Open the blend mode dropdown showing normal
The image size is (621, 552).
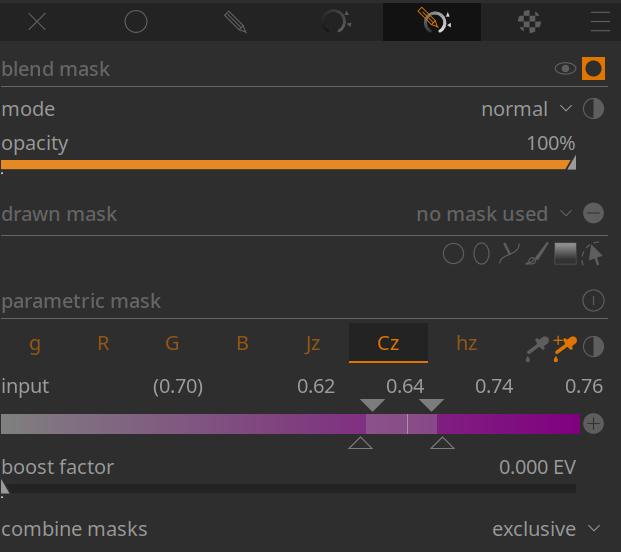pos(526,109)
